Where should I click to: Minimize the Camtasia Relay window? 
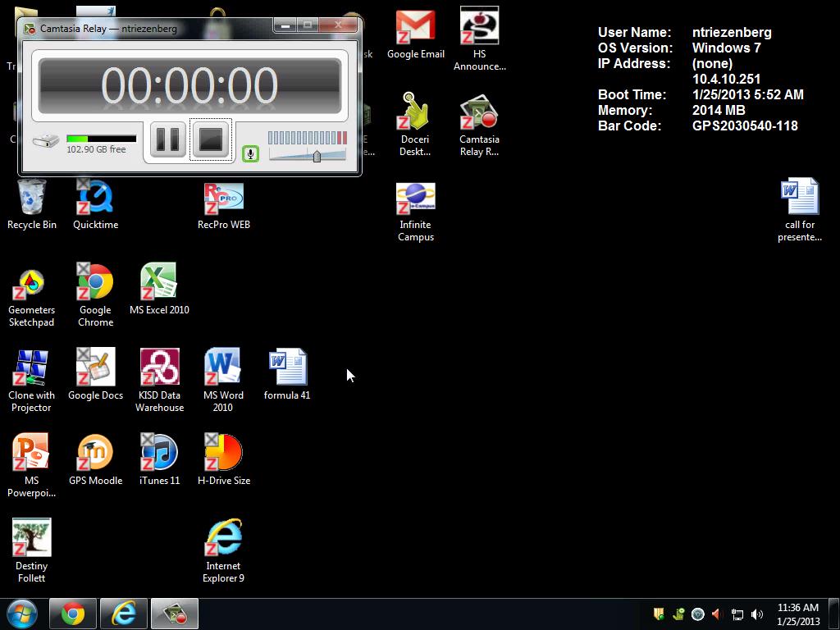285,25
